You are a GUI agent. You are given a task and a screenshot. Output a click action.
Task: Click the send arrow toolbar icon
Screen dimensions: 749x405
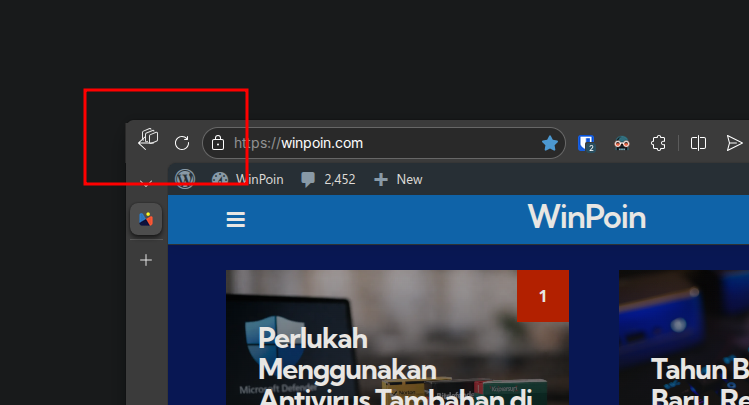[x=735, y=143]
